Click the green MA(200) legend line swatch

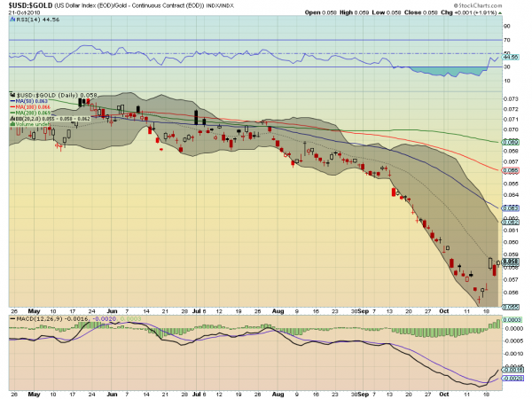(x=12, y=113)
